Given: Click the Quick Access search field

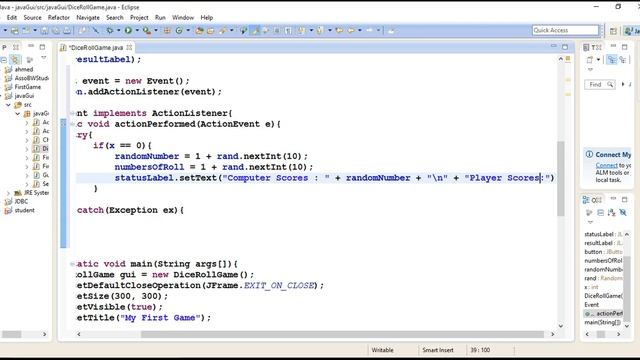Looking at the screenshot, I should click(x=565, y=30).
